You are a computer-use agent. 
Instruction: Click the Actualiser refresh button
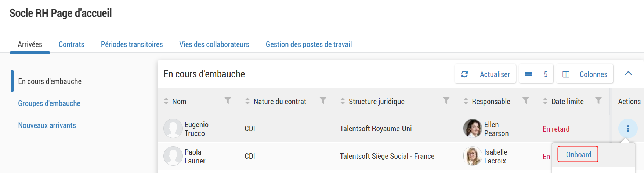(485, 74)
